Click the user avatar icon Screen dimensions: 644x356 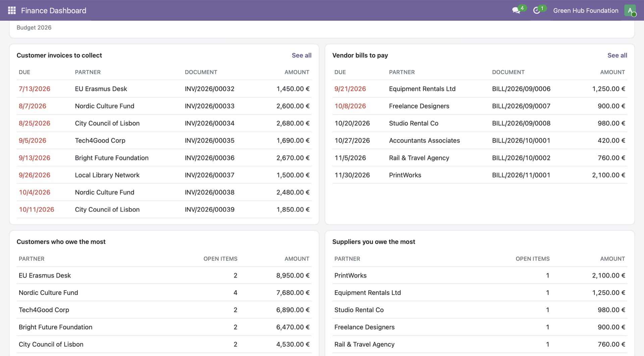(630, 10)
